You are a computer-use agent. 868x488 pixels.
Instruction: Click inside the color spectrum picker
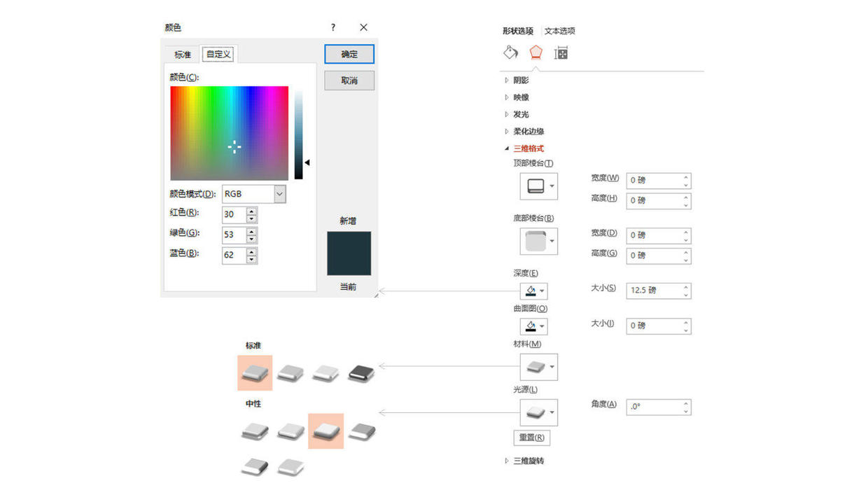229,133
